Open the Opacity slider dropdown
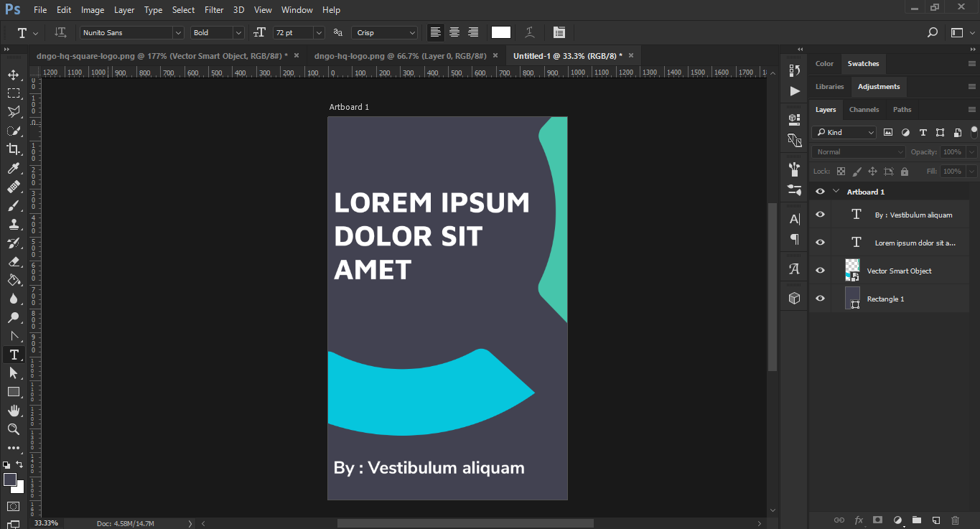This screenshot has height=529, width=980. tap(971, 152)
